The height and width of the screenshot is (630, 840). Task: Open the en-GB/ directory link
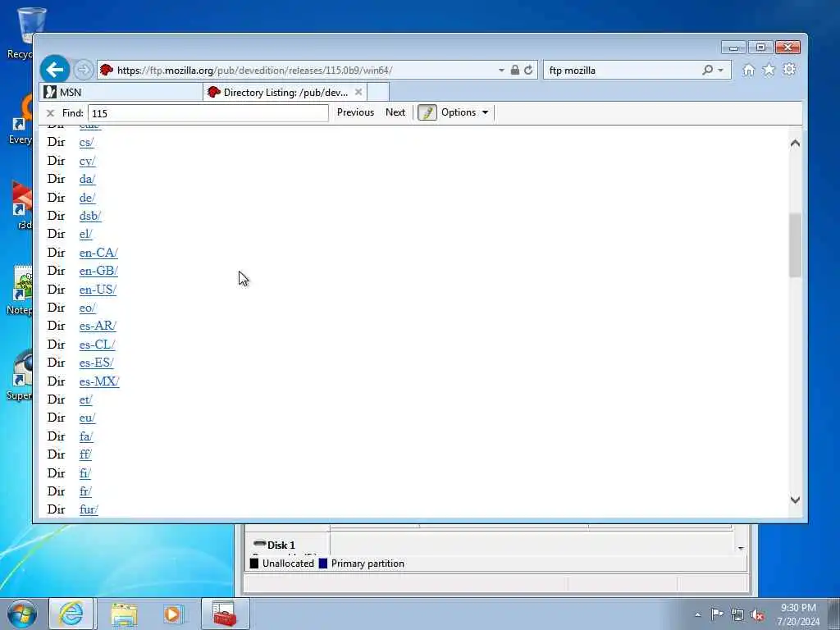coord(98,271)
